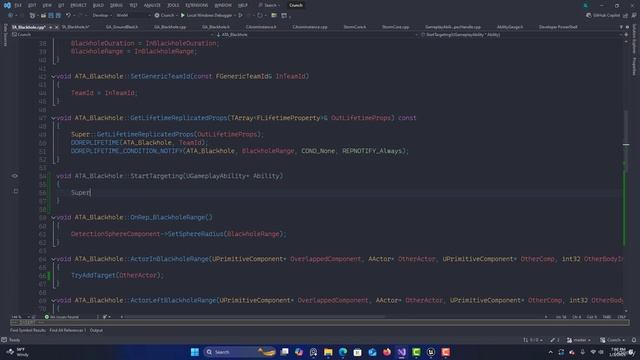Viewport: 640px width, 360px height.
Task: Open the tab list overflow dropdown
Action: (622, 27)
